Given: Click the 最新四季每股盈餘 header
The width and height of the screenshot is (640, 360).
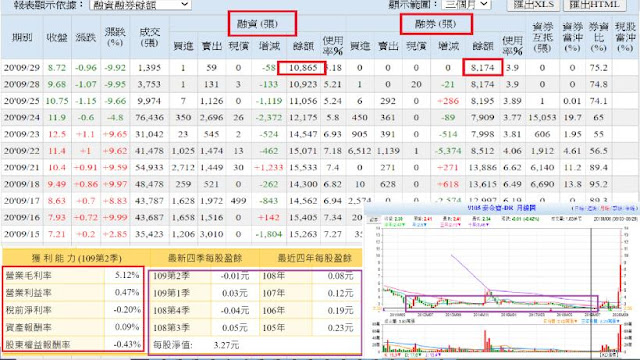Looking at the screenshot, I should (x=205, y=258).
